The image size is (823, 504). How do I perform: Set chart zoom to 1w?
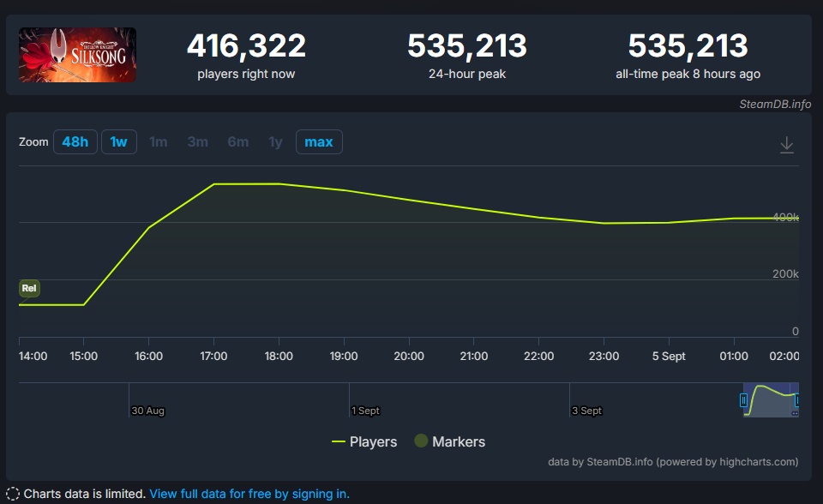coord(118,141)
